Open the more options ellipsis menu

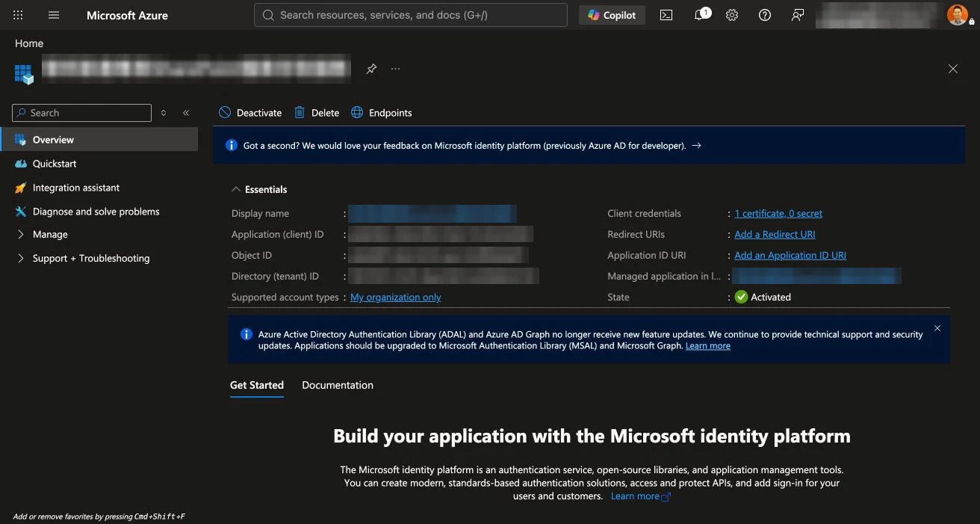pos(395,69)
